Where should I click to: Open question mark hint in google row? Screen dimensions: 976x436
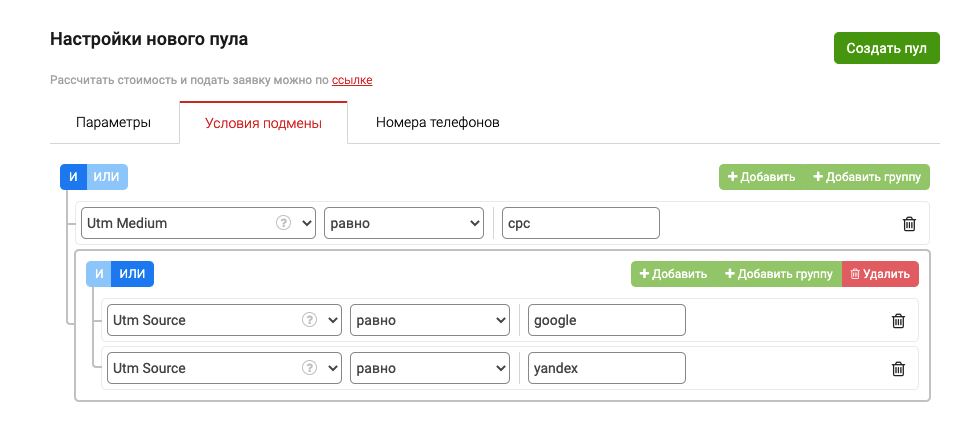309,320
